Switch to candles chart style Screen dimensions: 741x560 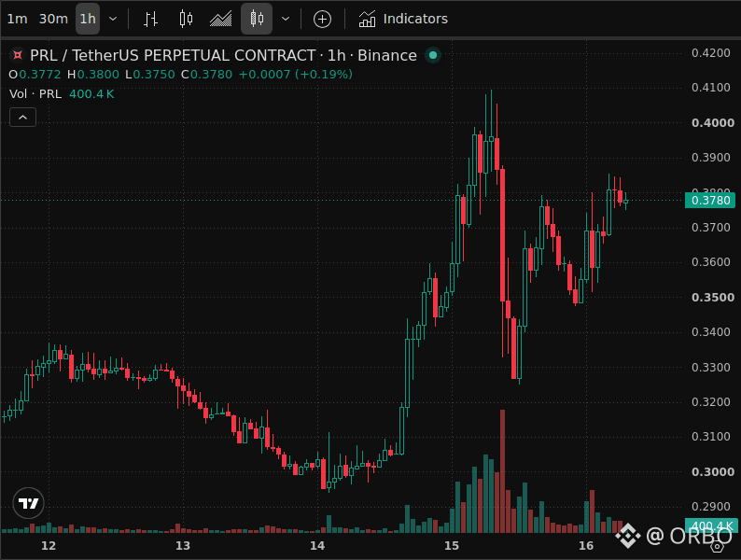(186, 19)
